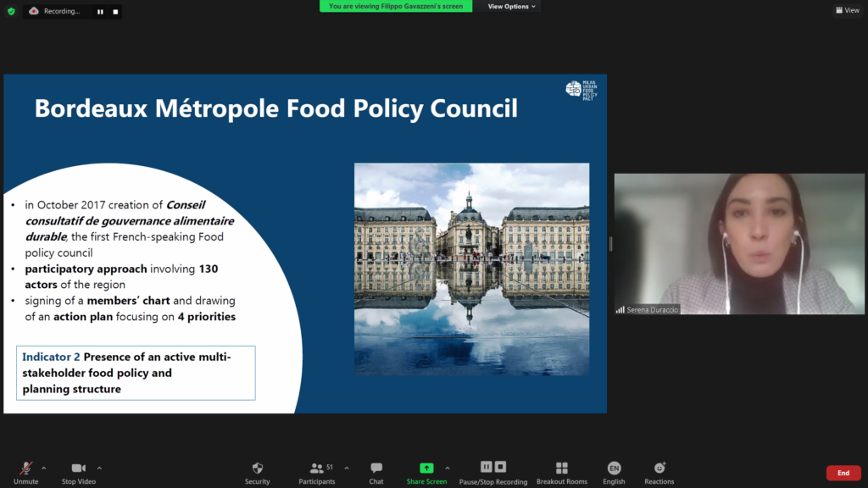Expand the arrow next to Share Screen
Image resolution: width=868 pixels, height=488 pixels.
click(448, 468)
